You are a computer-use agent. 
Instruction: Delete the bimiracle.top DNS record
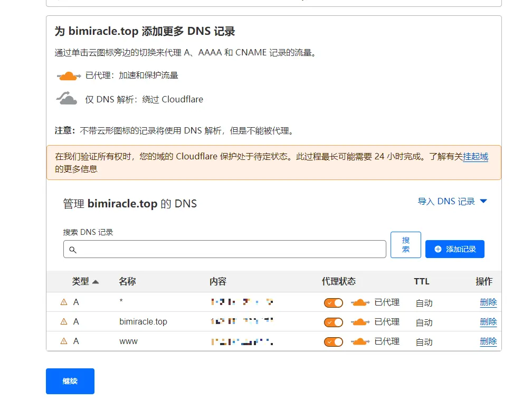tap(488, 321)
